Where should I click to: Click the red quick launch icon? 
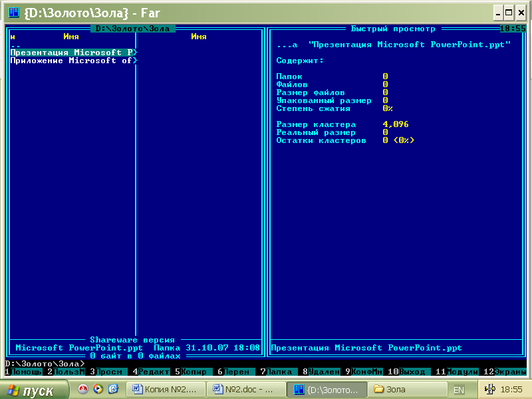[82, 389]
